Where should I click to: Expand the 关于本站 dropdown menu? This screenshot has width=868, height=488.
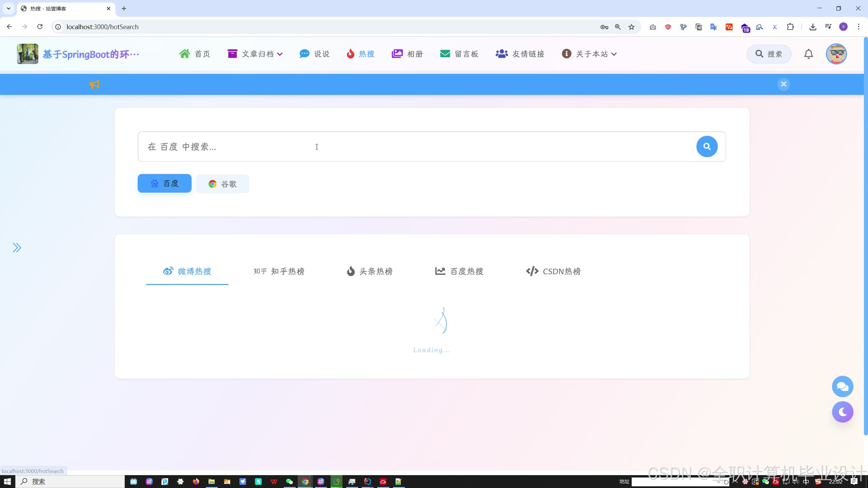pos(589,54)
